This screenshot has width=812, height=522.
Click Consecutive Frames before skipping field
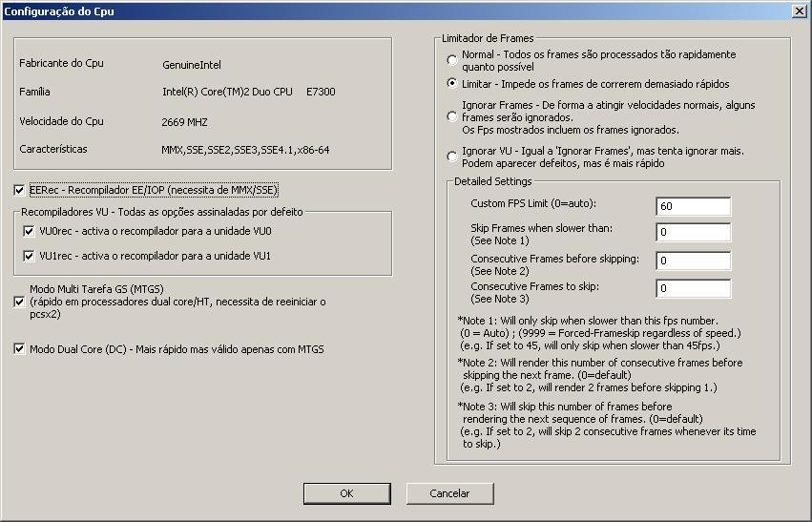pyautogui.click(x=694, y=261)
